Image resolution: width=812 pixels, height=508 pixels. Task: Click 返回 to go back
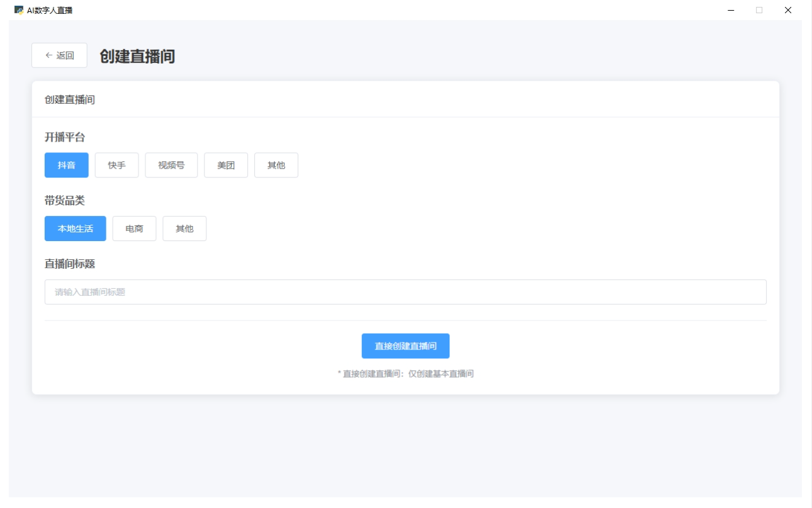(x=59, y=55)
